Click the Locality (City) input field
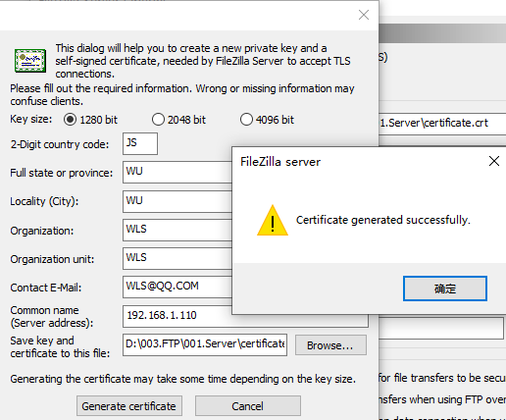 [x=177, y=201]
